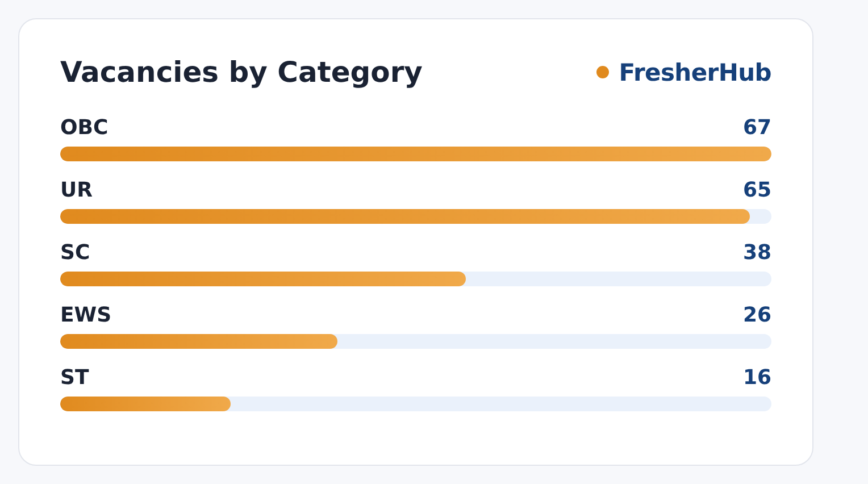Open the FresherHub brand link
The image size is (868, 484).
coord(695,73)
